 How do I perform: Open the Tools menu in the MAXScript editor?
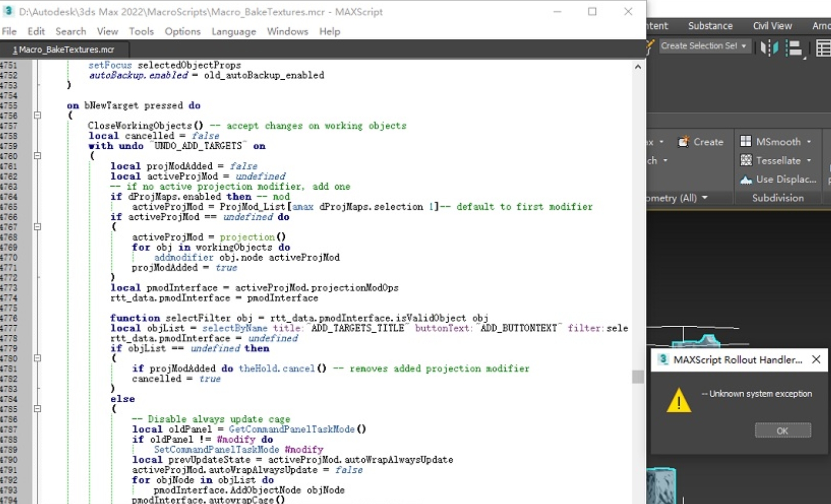[141, 31]
